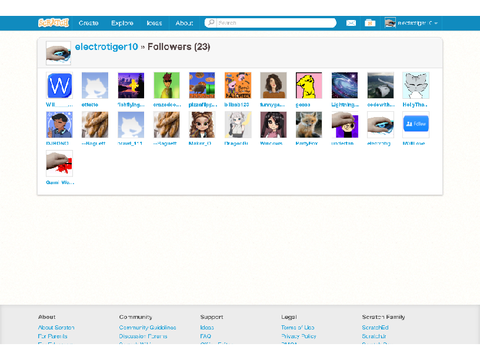480x360 pixels.
Task: Open the yellow dog on pink avatar
Action: click(309, 85)
